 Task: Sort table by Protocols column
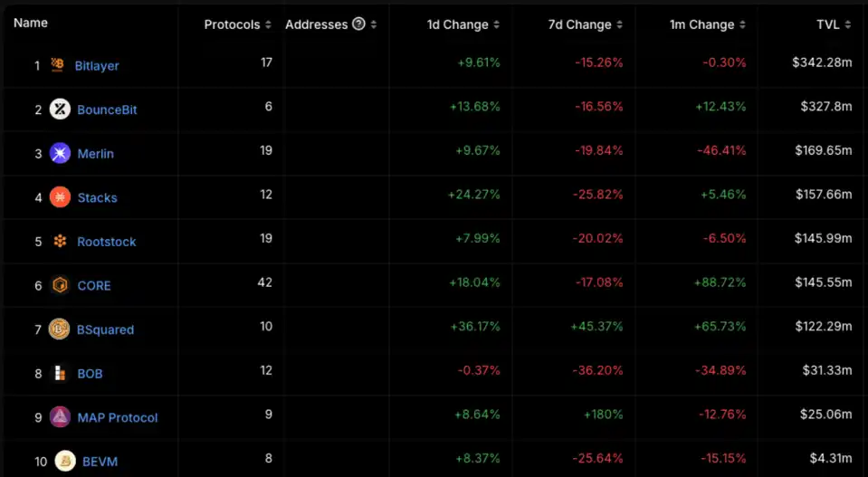click(x=237, y=24)
